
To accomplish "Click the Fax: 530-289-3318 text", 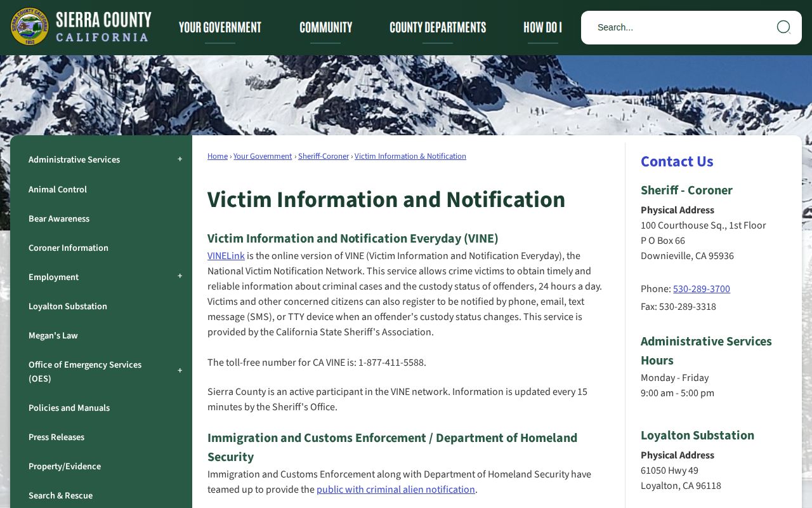I will pos(678,307).
